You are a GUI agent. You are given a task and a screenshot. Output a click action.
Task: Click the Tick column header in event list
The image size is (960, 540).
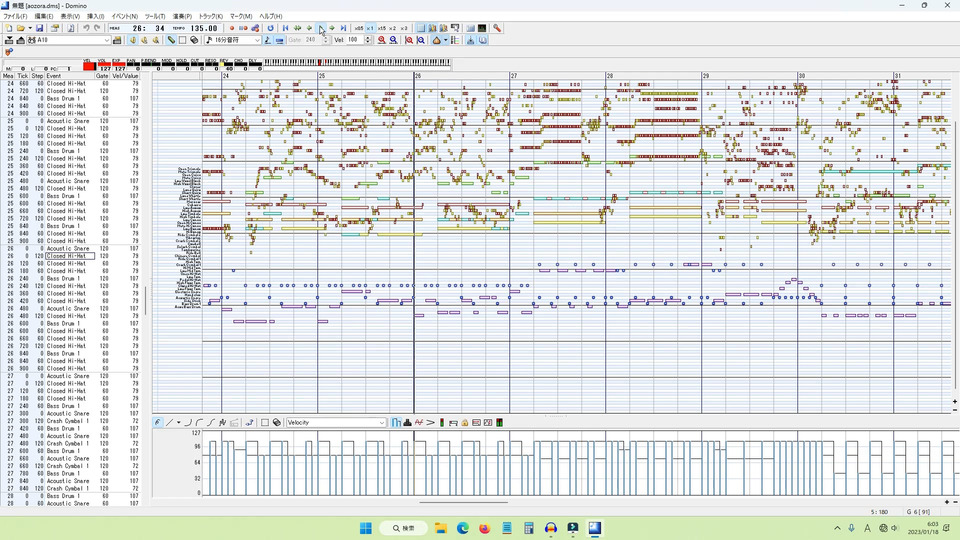click(23, 76)
